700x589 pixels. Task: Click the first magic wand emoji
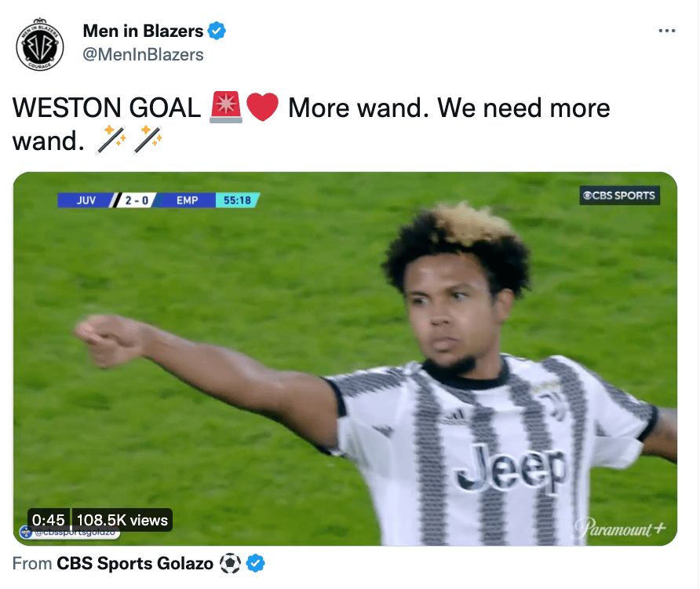(x=111, y=141)
